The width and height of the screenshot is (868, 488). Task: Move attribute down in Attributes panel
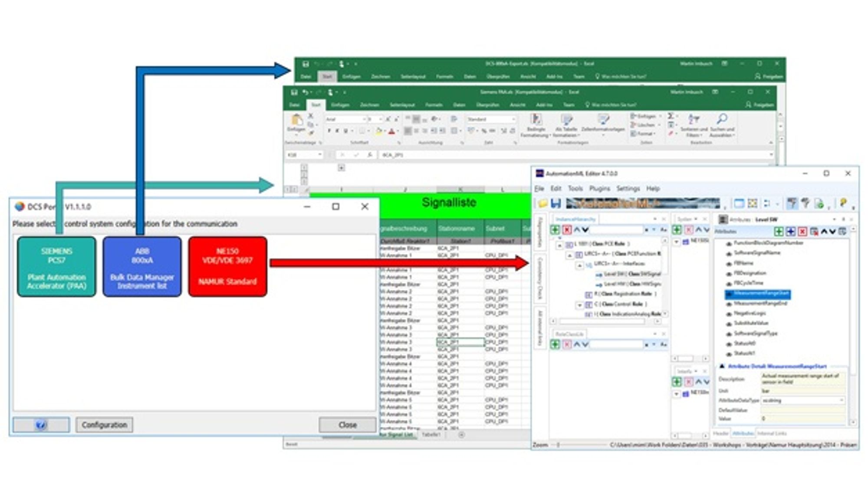(832, 232)
